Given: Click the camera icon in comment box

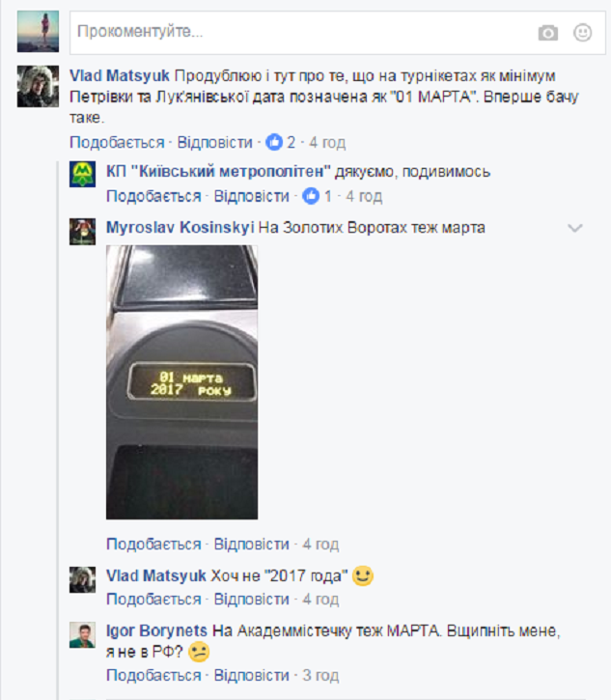Looking at the screenshot, I should [547, 33].
